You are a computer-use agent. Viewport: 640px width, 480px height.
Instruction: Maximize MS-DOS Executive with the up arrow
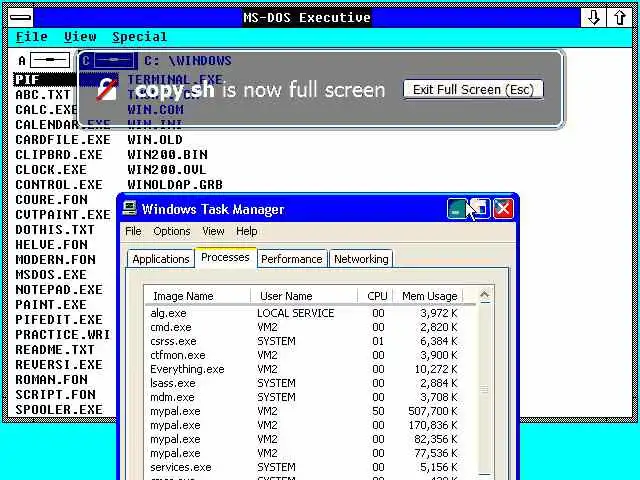click(619, 18)
